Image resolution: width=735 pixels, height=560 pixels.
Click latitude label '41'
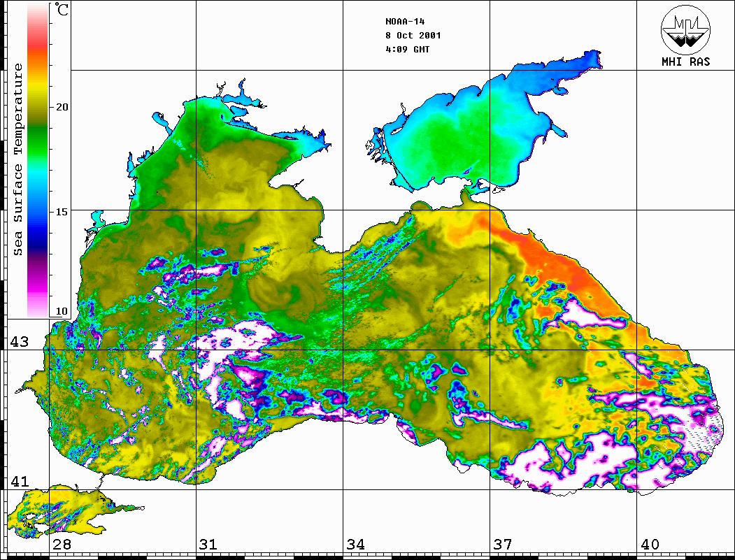pyautogui.click(x=20, y=481)
